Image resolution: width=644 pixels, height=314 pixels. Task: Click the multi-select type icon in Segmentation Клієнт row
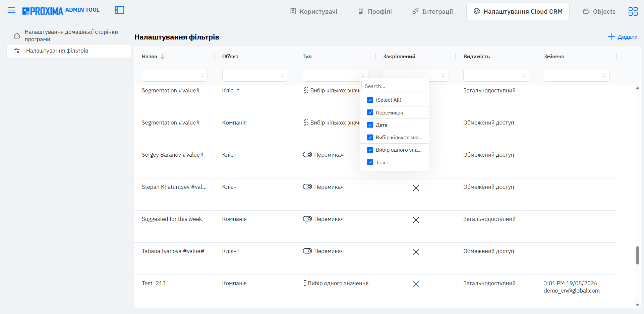306,90
